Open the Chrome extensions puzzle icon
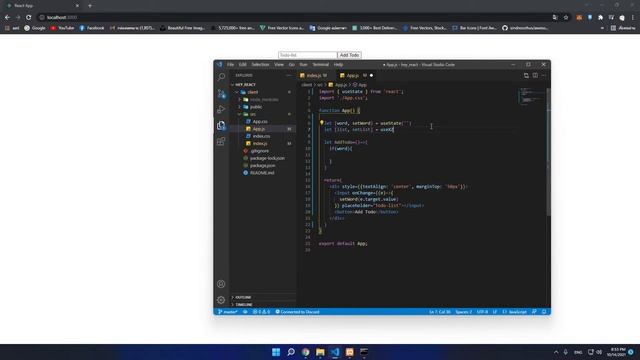640x360 pixels. (x=600, y=18)
